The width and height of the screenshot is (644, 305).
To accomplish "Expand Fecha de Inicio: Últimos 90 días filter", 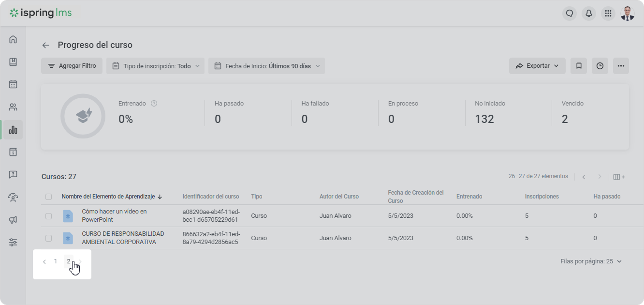I will coord(266,66).
